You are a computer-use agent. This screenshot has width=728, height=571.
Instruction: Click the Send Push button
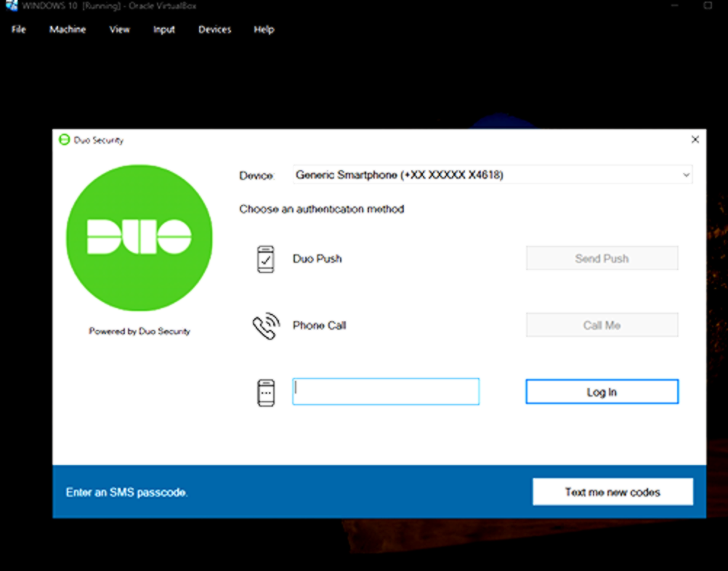click(602, 258)
